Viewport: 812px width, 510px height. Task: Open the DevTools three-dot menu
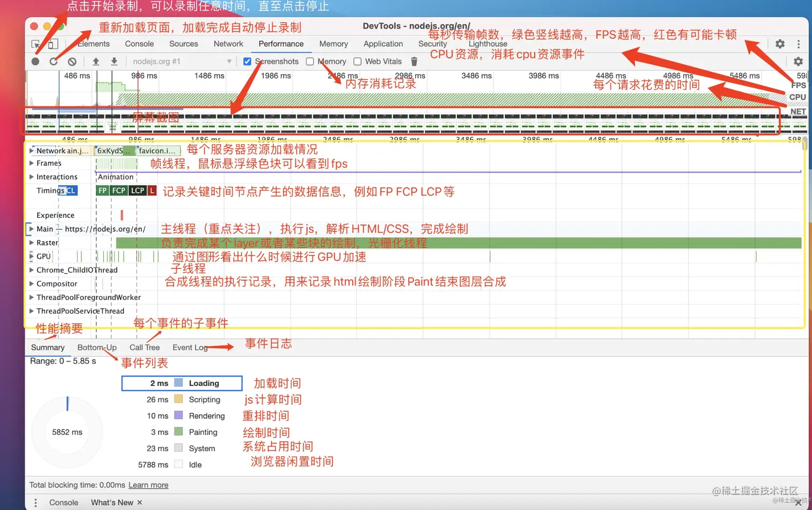click(799, 43)
